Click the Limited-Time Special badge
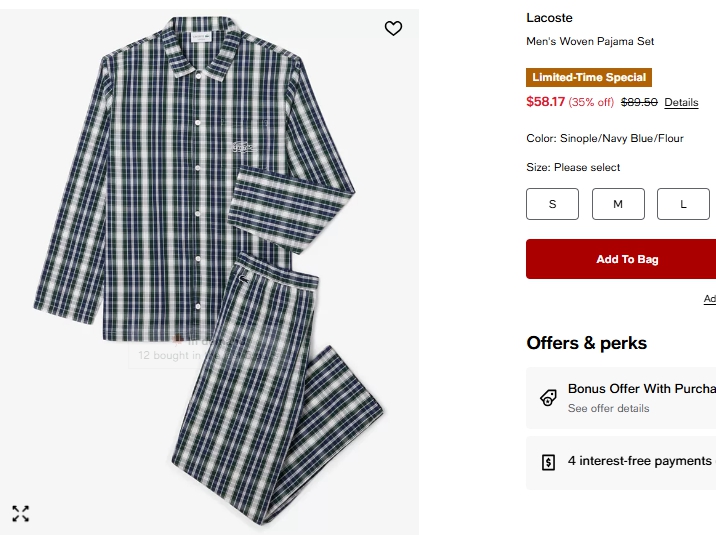Viewport: 716px width, 535px height. click(x=589, y=78)
